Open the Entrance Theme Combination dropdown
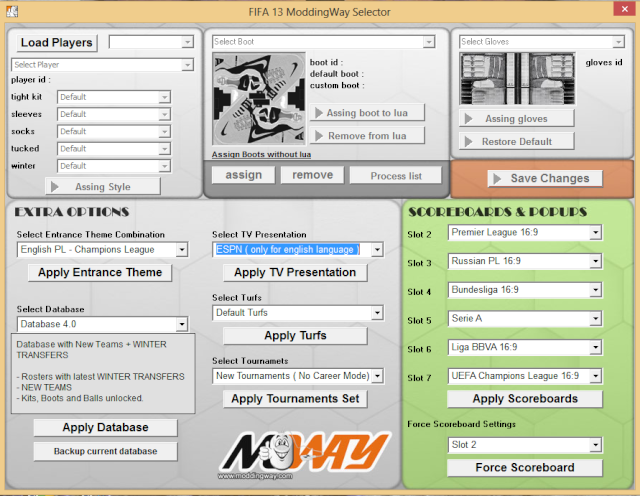Image resolution: width=640 pixels, height=496 pixels. [102, 249]
